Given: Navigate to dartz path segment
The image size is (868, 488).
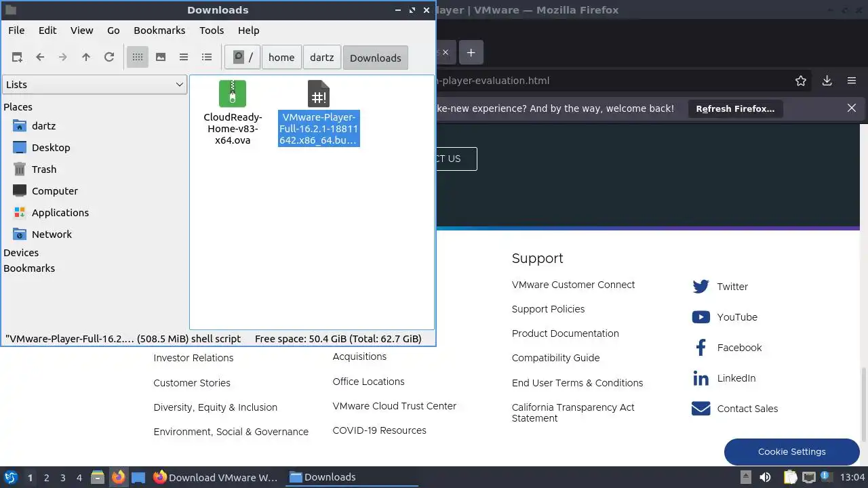Looking at the screenshot, I should coord(322,58).
